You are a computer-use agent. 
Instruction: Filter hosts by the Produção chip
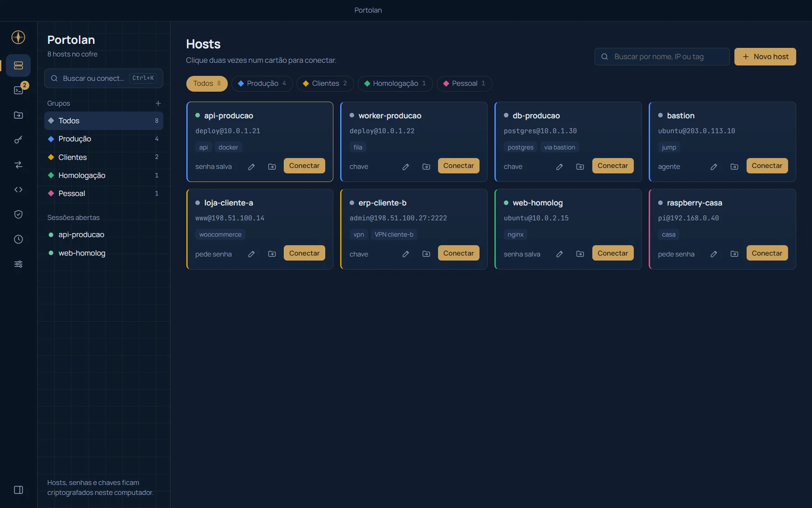click(x=262, y=84)
